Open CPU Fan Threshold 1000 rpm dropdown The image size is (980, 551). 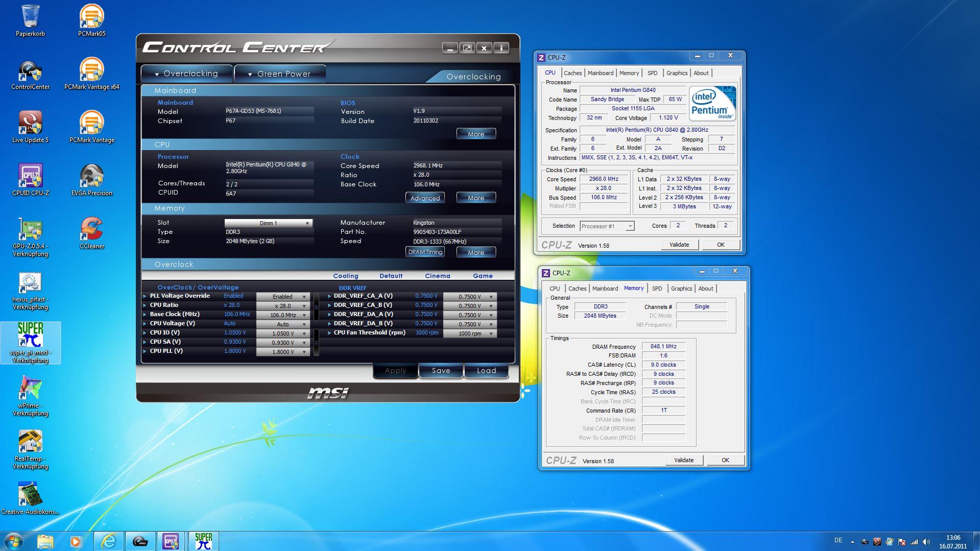tap(470, 333)
